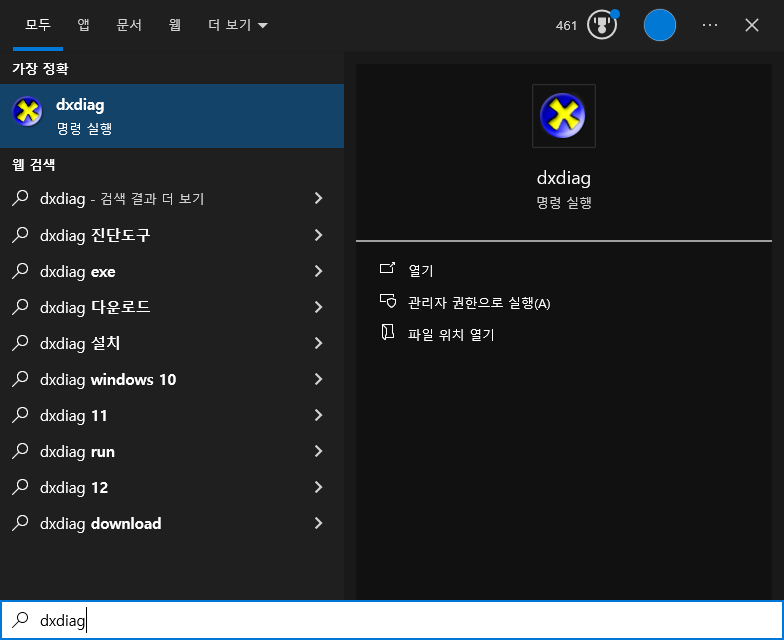Screen dimensions: 784x640
Task: Click the magnifier icon in the search box
Action: [x=20, y=620]
